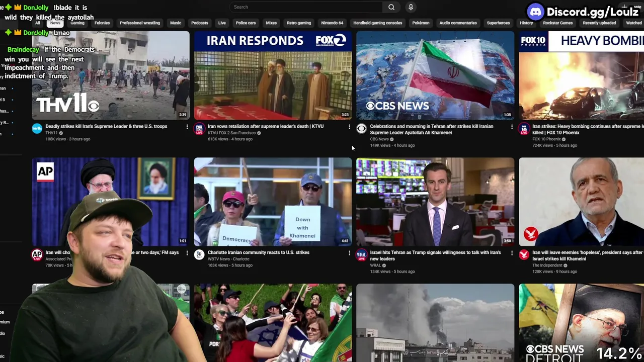Open WBTV News channel avatar
Image resolution: width=644 pixels, height=362 pixels.
click(199, 255)
